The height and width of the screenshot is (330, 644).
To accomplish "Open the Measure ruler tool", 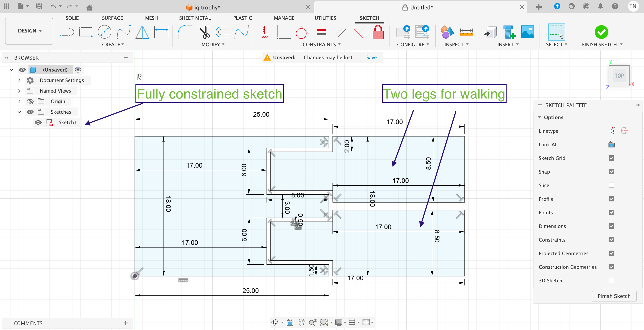I will coord(466,32).
